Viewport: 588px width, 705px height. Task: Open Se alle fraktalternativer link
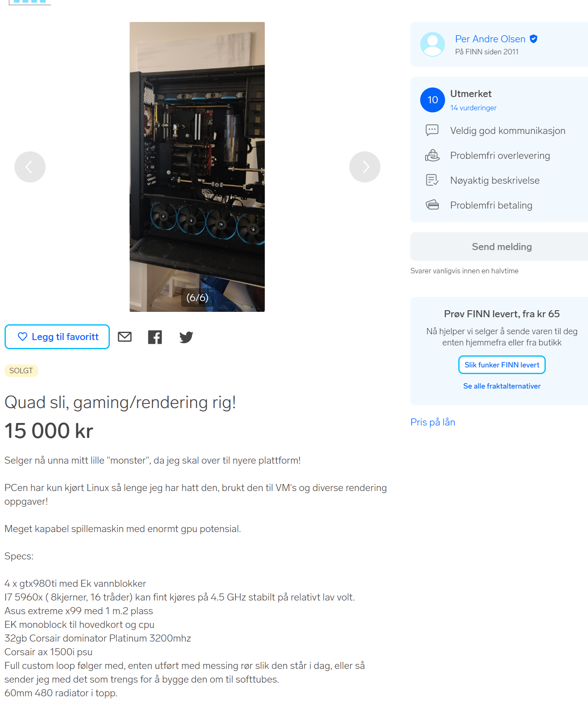click(502, 386)
